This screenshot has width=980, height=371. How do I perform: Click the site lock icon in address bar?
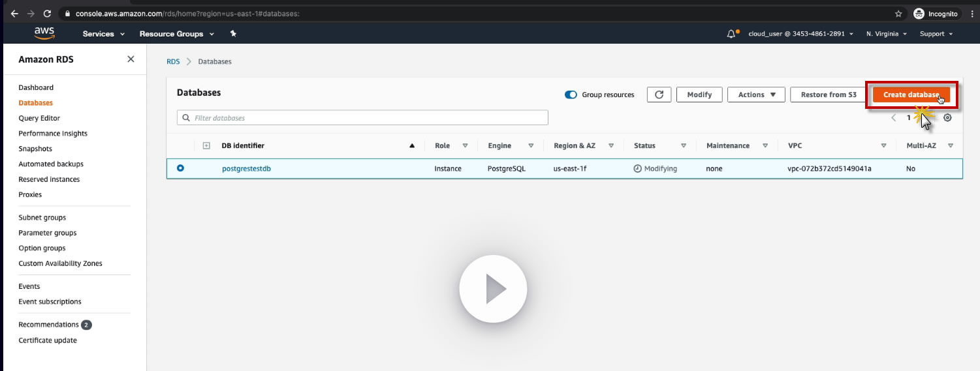click(x=68, y=13)
